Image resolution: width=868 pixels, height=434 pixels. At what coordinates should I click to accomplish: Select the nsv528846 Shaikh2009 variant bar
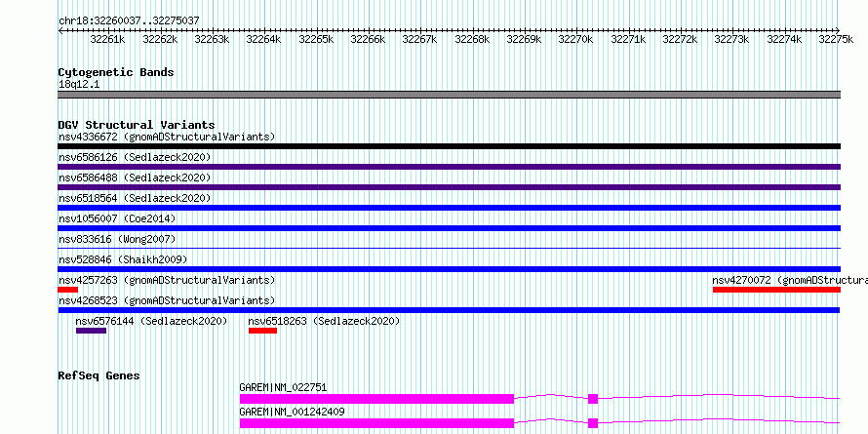[449, 269]
